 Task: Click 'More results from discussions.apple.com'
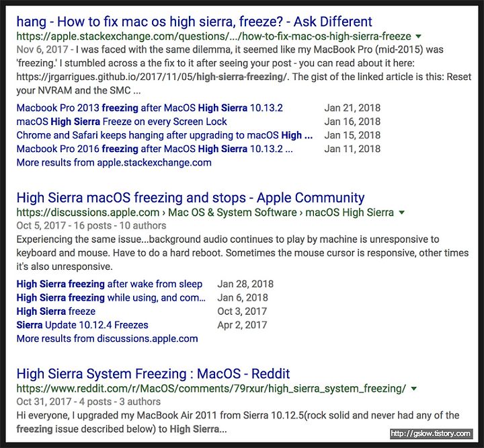(x=107, y=338)
